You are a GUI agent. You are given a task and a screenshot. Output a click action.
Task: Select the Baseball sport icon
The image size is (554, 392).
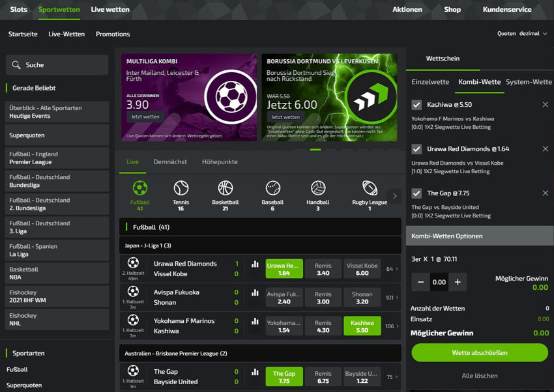(x=272, y=188)
